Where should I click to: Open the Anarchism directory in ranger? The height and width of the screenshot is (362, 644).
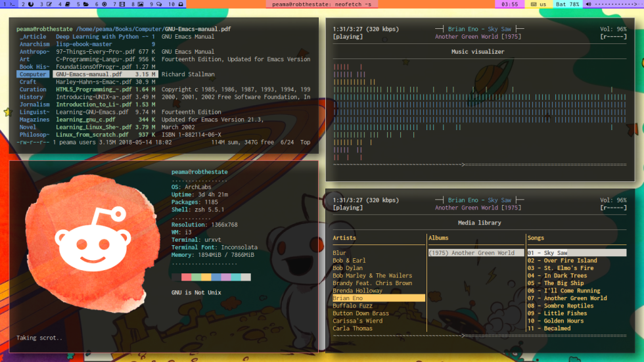[34, 44]
